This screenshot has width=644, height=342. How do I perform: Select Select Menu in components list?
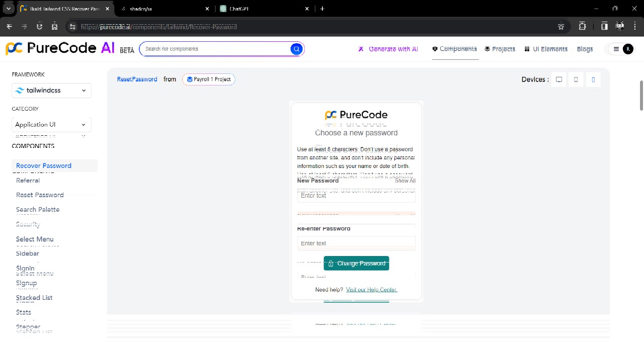pyautogui.click(x=35, y=239)
